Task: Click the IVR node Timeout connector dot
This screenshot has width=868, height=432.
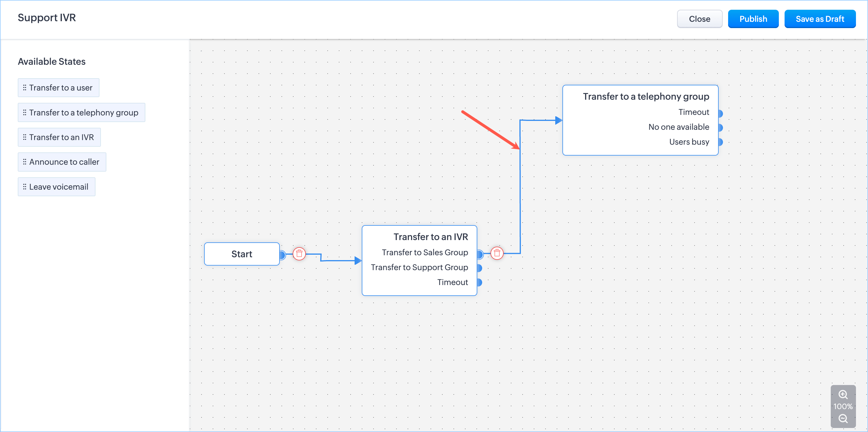Action: 479,282
